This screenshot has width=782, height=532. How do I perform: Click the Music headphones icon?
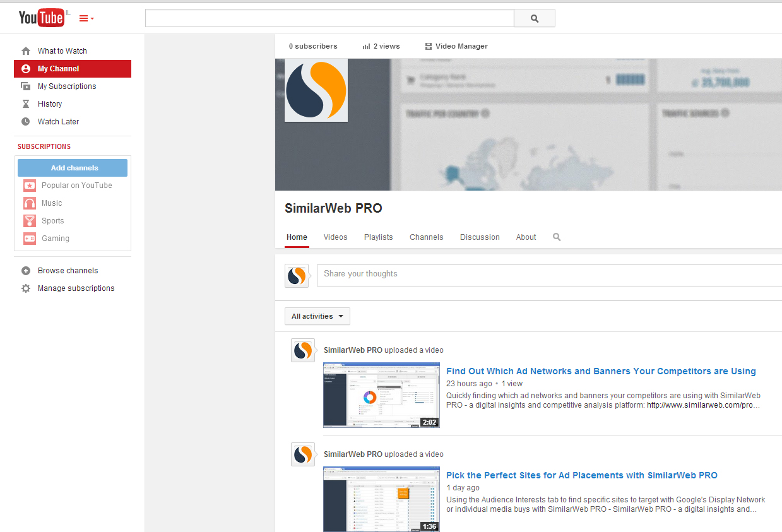tap(30, 203)
